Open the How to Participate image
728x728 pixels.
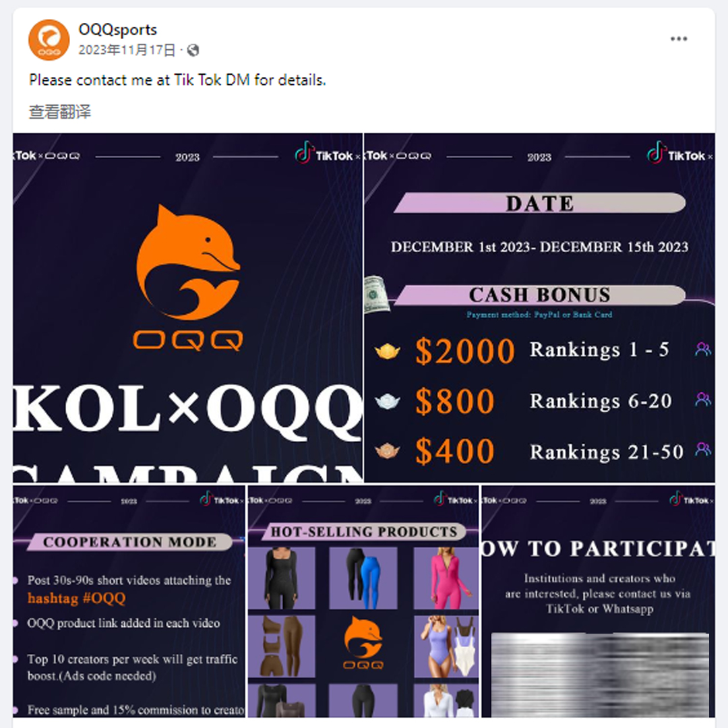pyautogui.click(x=598, y=601)
